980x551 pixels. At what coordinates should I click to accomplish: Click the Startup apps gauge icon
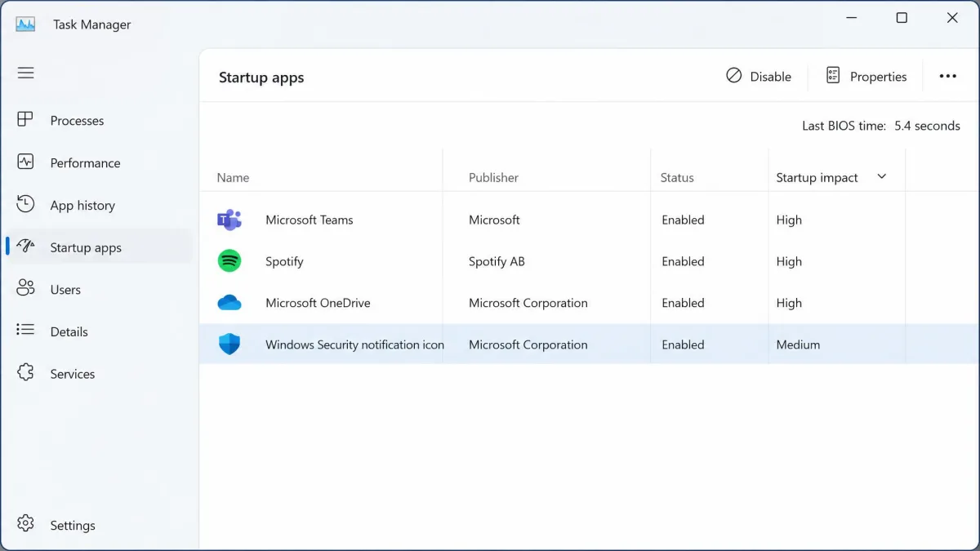pyautogui.click(x=25, y=247)
